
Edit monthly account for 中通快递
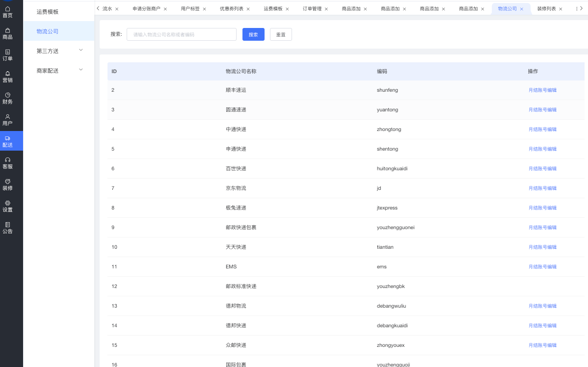[542, 130]
